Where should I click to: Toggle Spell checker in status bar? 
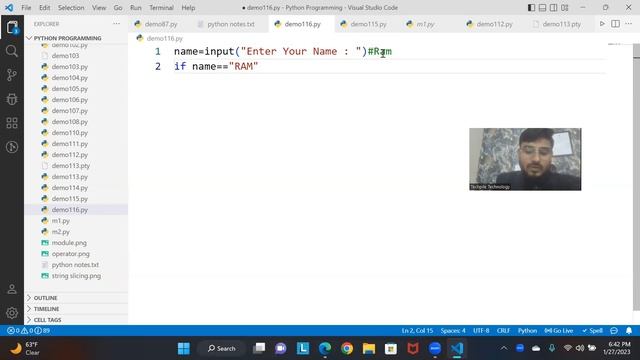[592, 331]
